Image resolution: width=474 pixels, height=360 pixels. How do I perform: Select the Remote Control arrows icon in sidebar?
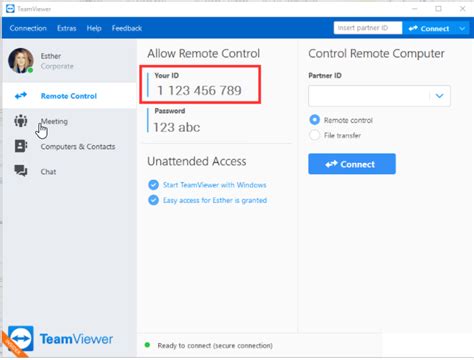coord(21,96)
